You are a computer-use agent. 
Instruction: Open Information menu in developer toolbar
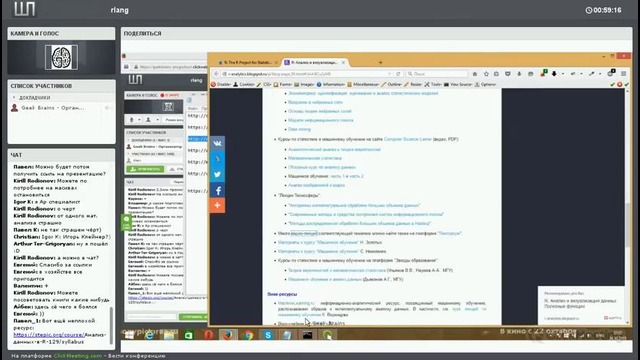point(331,84)
